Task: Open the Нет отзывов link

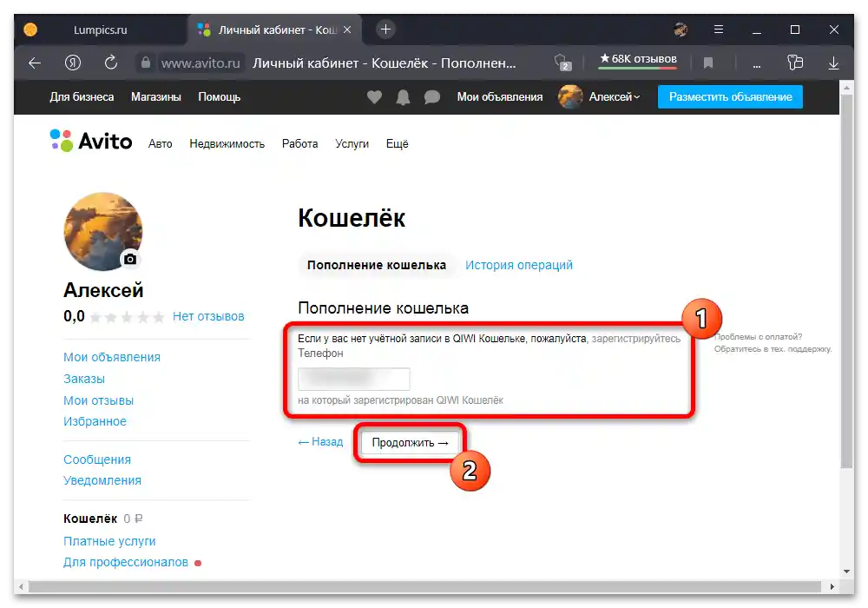Action: point(208,317)
